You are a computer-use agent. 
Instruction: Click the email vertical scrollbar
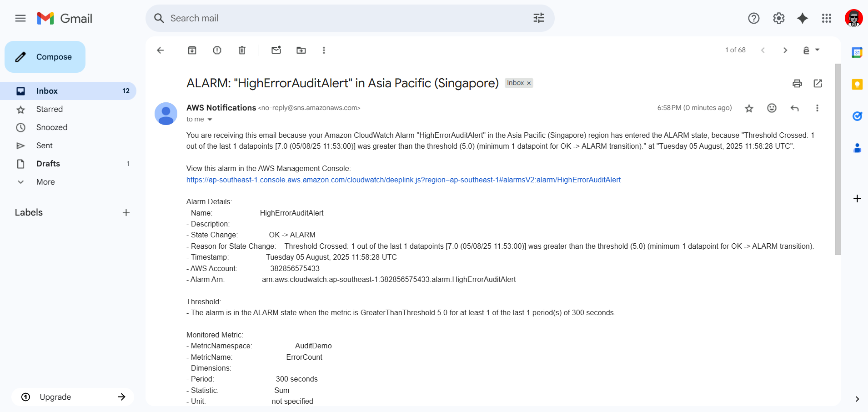[838, 159]
